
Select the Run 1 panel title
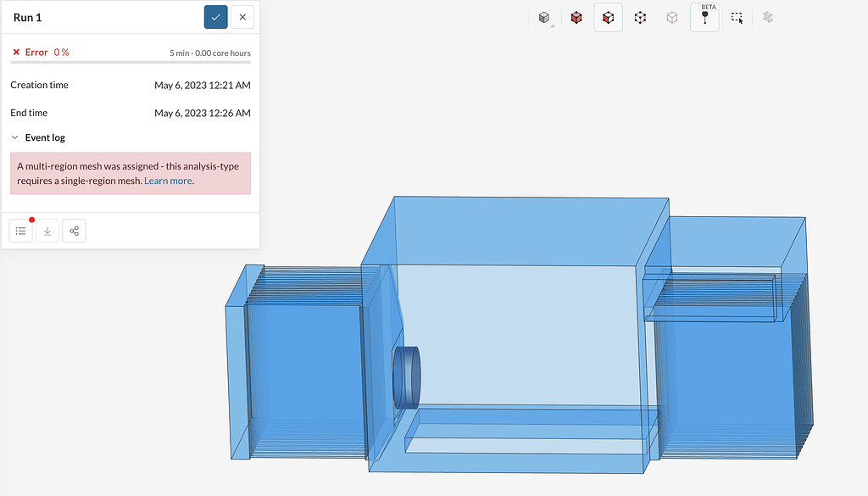[x=26, y=16]
